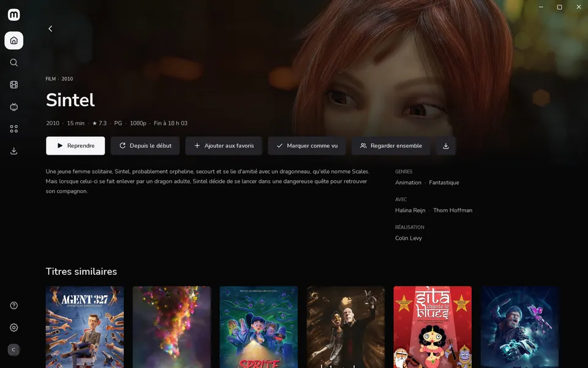Open the Agent 327 poster
This screenshot has width=588, height=368.
click(85, 327)
